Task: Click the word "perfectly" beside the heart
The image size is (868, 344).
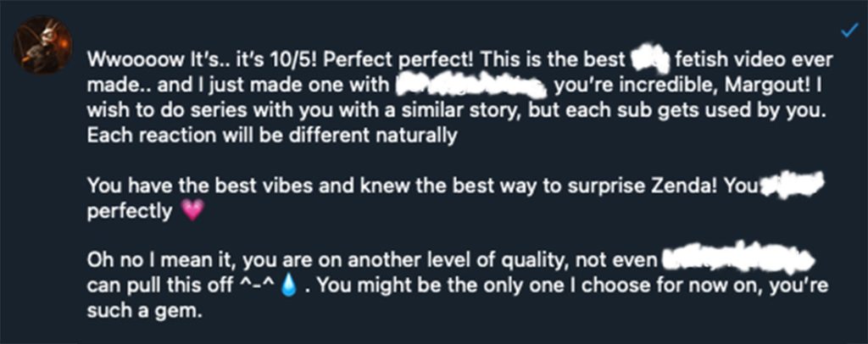Action: 129,212
